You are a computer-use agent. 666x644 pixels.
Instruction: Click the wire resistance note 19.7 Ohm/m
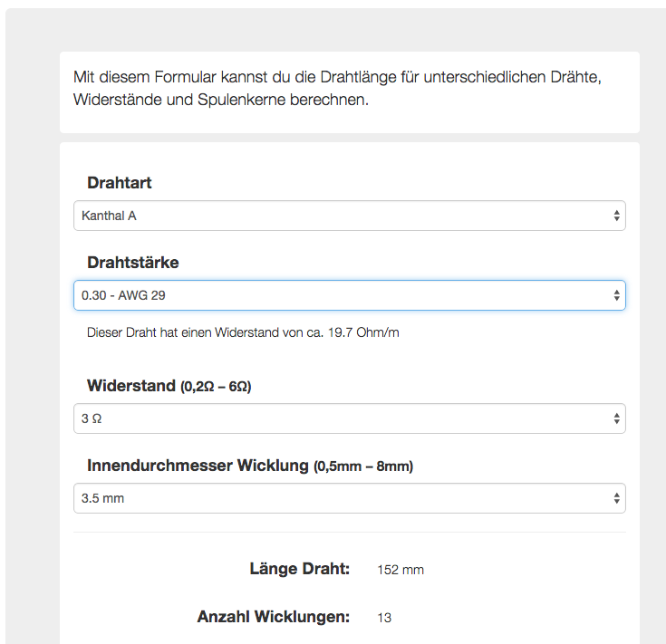pyautogui.click(x=243, y=332)
